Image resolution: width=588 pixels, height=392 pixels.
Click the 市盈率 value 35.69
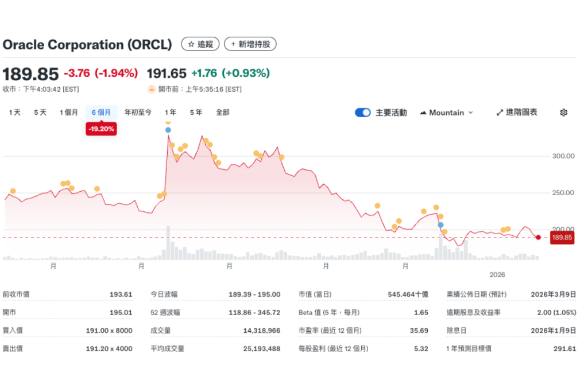click(x=419, y=331)
